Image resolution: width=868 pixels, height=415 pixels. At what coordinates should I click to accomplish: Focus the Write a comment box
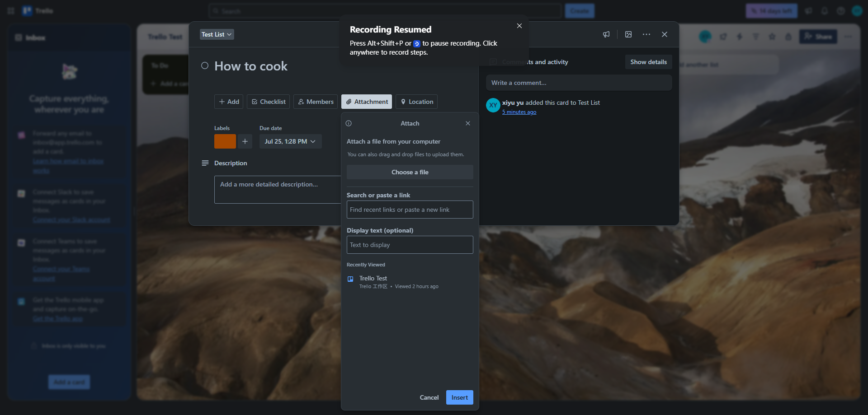(x=579, y=83)
